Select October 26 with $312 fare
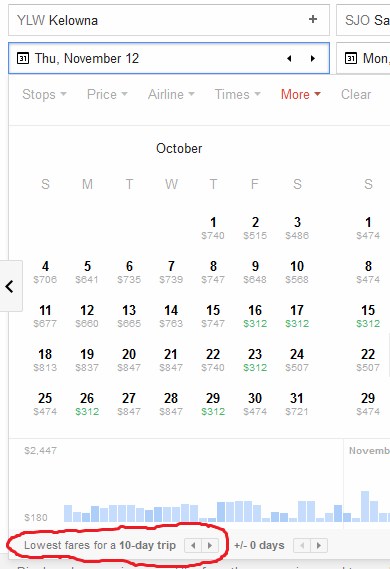 pyautogui.click(x=87, y=404)
